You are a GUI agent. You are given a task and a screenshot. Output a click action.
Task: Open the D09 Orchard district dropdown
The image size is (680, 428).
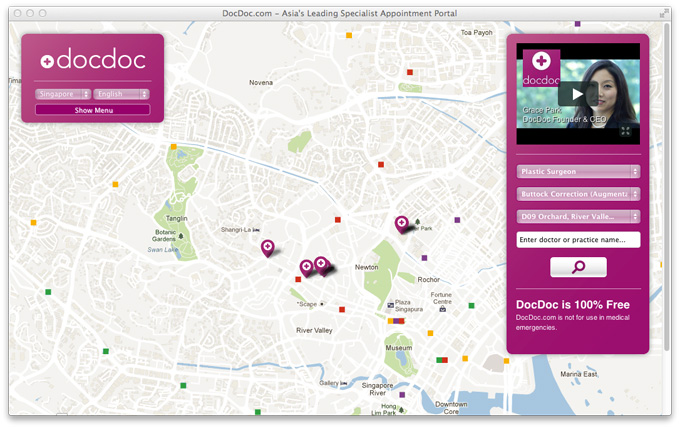pos(578,216)
